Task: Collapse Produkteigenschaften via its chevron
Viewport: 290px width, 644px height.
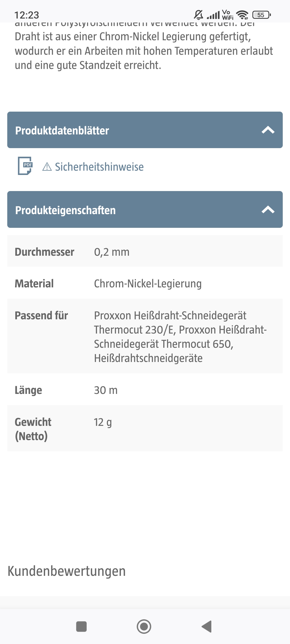Action: coord(268,210)
